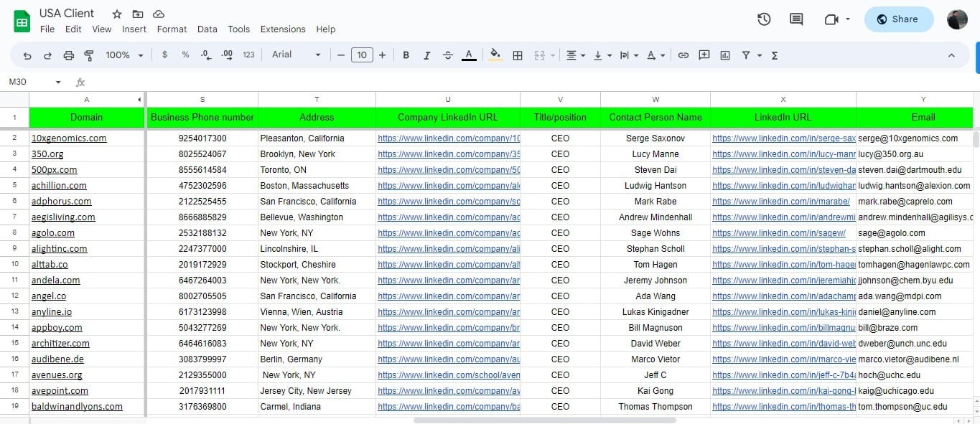The image size is (980, 424).
Task: Click the merge cells icon
Action: click(539, 55)
